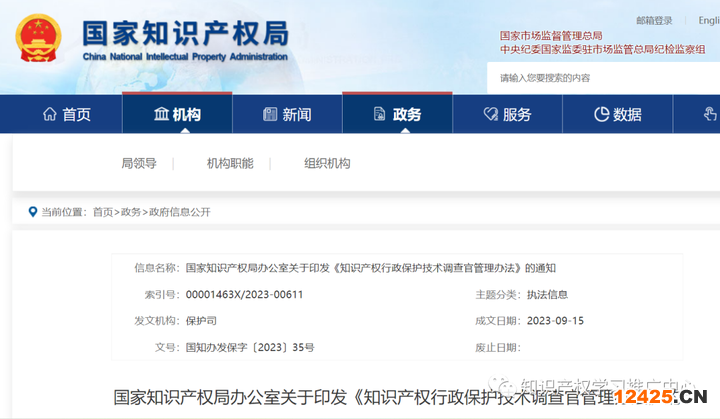The width and height of the screenshot is (720, 419).
Task: Select the 局领导 submenu item
Action: pos(139,164)
